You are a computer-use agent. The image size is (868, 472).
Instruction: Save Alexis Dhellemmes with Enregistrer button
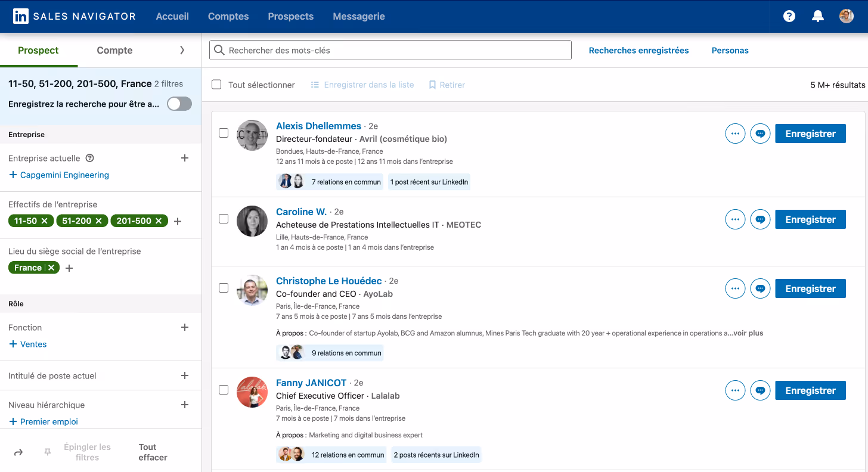point(810,133)
